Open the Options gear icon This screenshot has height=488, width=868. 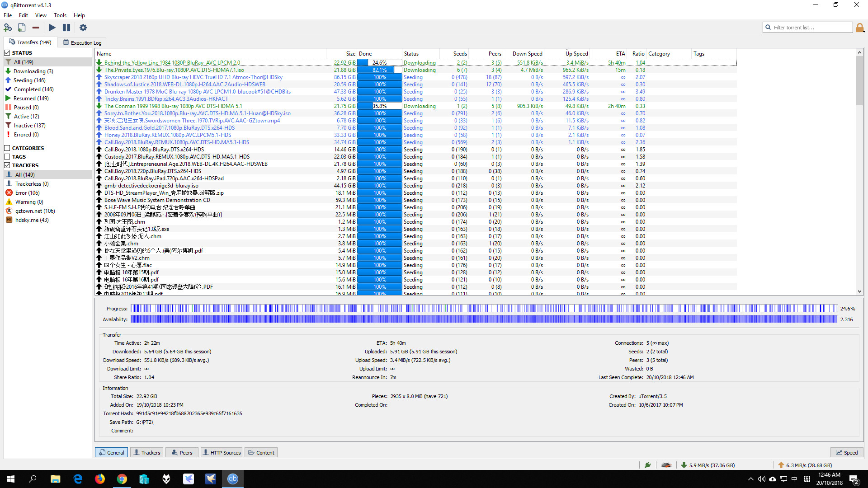(83, 28)
